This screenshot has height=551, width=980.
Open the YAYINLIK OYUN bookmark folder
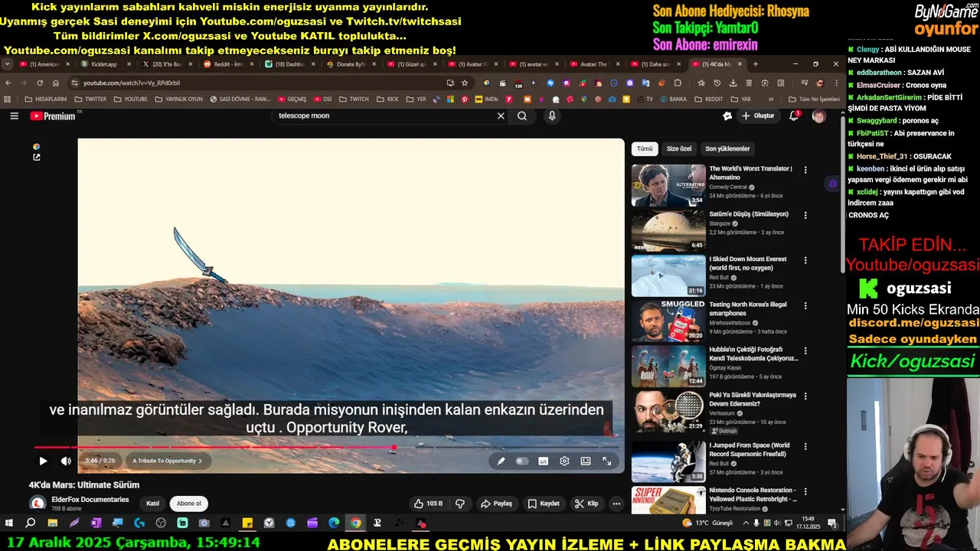pyautogui.click(x=178, y=99)
